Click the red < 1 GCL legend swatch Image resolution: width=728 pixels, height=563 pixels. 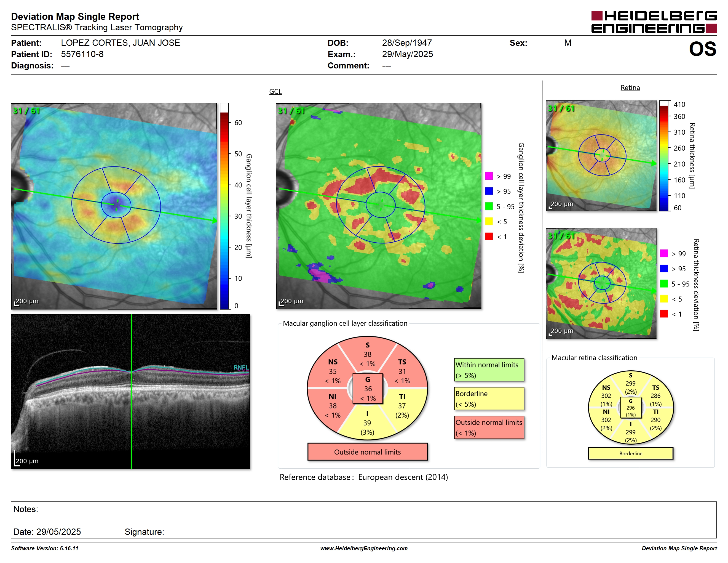coord(489,237)
